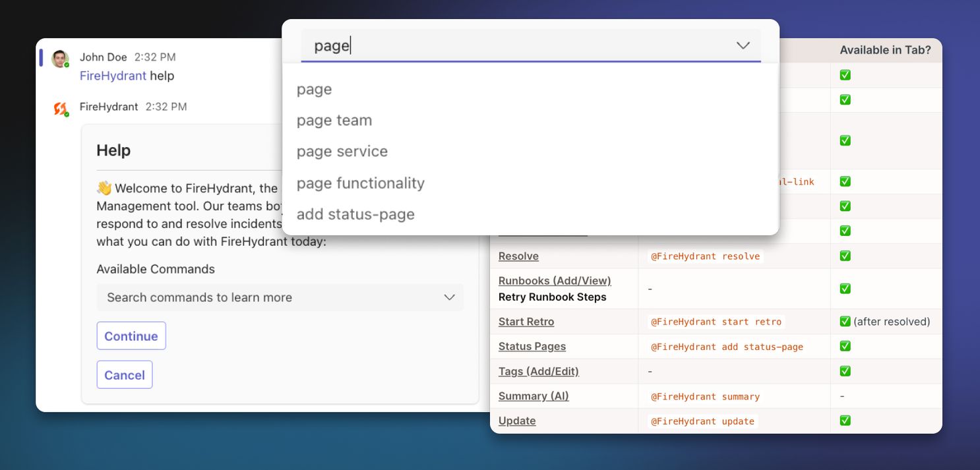Screen dimensions: 980x470
Task: Select the 'page team' suggestion
Action: (x=334, y=120)
